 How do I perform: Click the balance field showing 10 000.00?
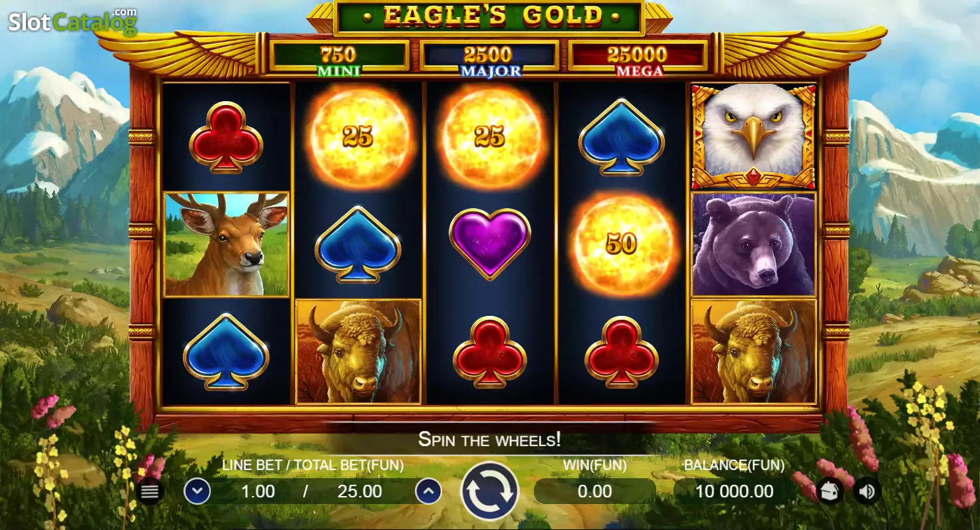coord(735,491)
